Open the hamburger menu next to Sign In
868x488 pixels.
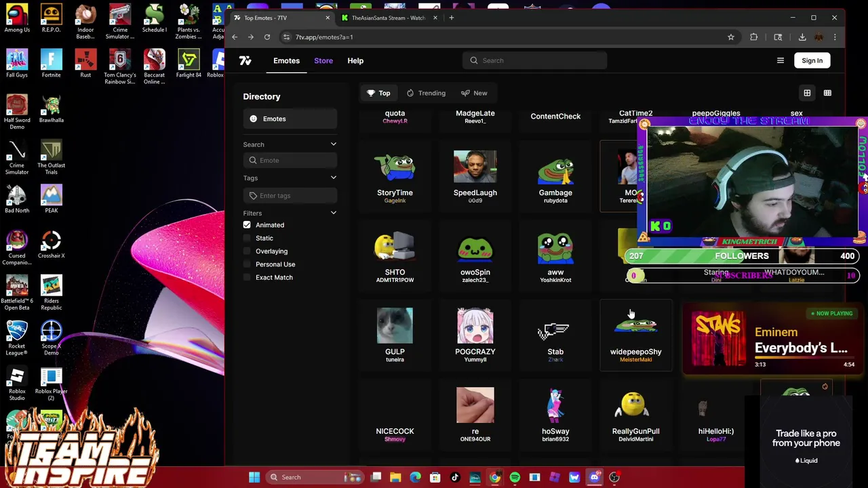(x=781, y=60)
